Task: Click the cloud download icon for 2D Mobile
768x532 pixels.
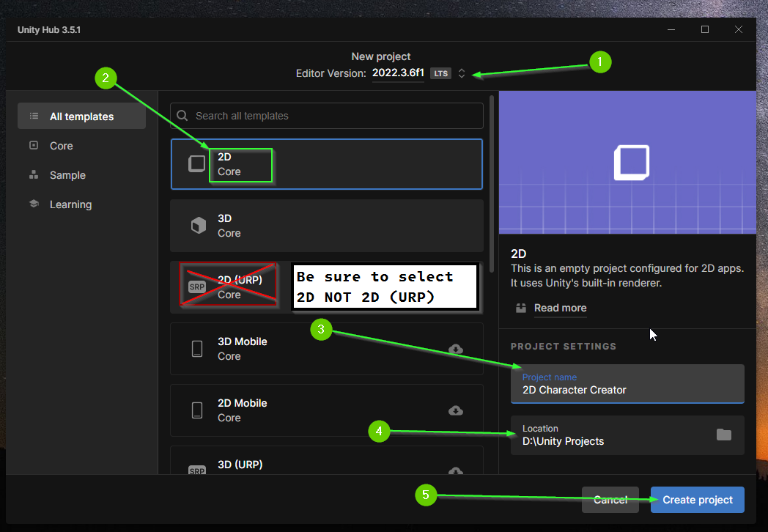Action: [x=455, y=411]
